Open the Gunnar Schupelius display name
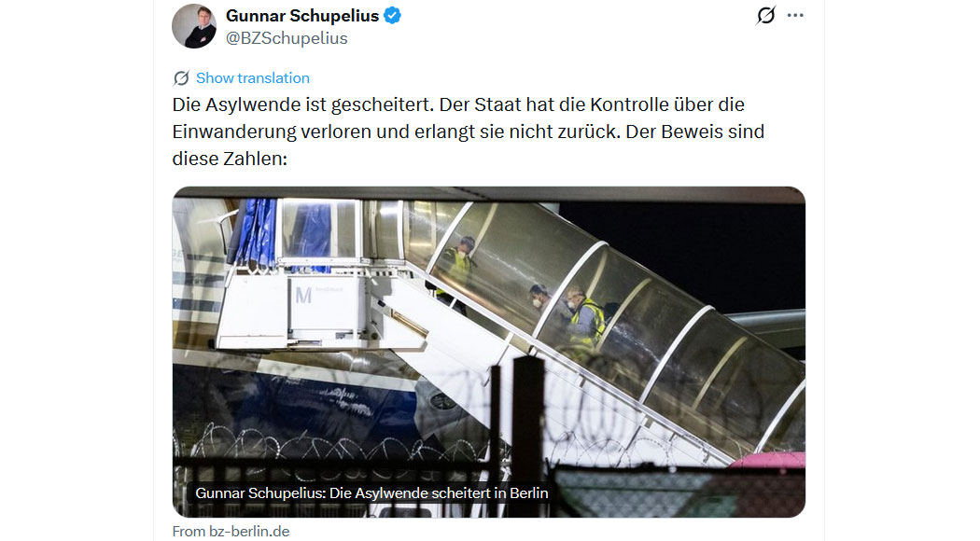Viewport: 980px width, 541px height. pos(302,16)
